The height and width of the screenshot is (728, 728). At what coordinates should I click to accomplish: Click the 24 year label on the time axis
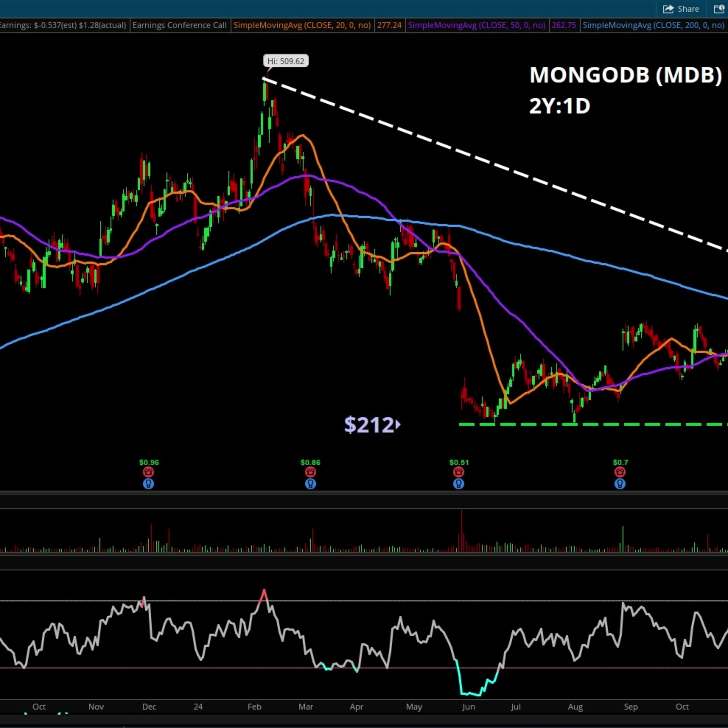(198, 707)
